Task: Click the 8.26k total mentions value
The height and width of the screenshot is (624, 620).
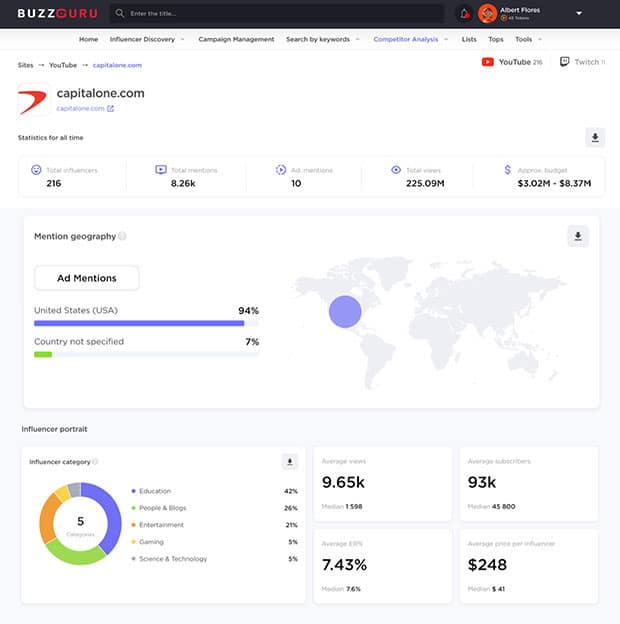Action: tap(183, 183)
